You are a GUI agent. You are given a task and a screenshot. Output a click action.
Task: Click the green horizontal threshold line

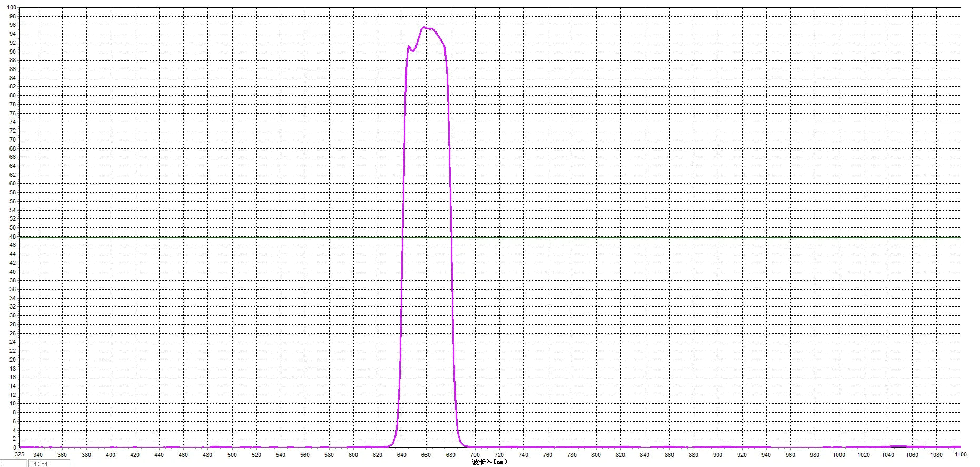[685, 237]
